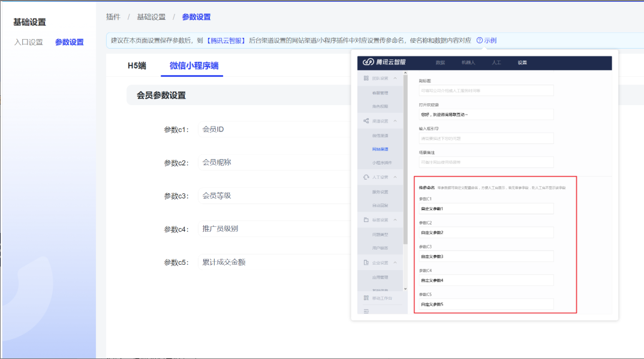Go to 基础设置 in the breadcrumb
Image resolution: width=644 pixels, height=359 pixels.
[151, 17]
